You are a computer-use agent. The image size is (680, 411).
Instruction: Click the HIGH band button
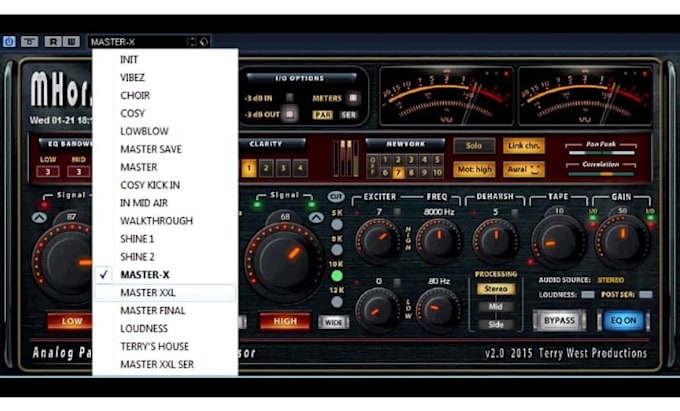(285, 321)
